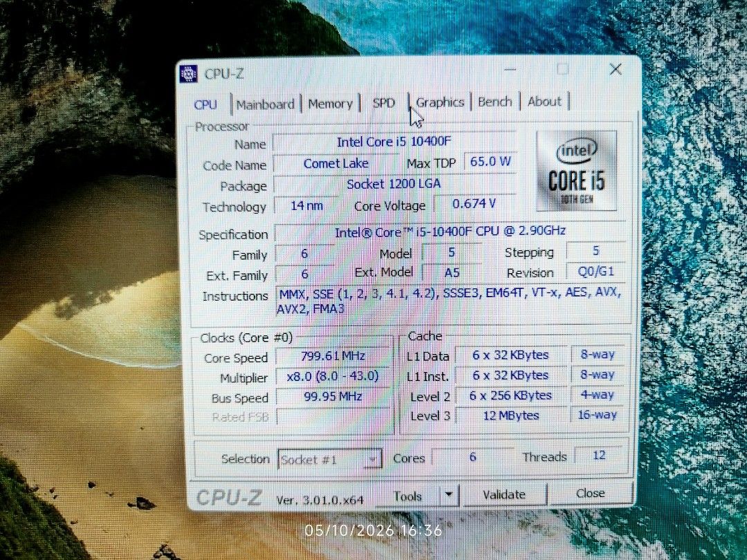Click the L1 Inst. size '6 x 32 KBytes'
Screen dimensions: 747x560
click(x=510, y=375)
